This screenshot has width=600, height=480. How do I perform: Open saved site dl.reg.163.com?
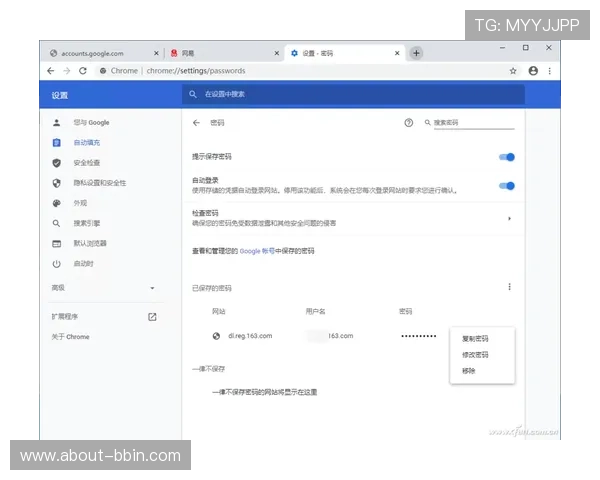click(x=250, y=336)
